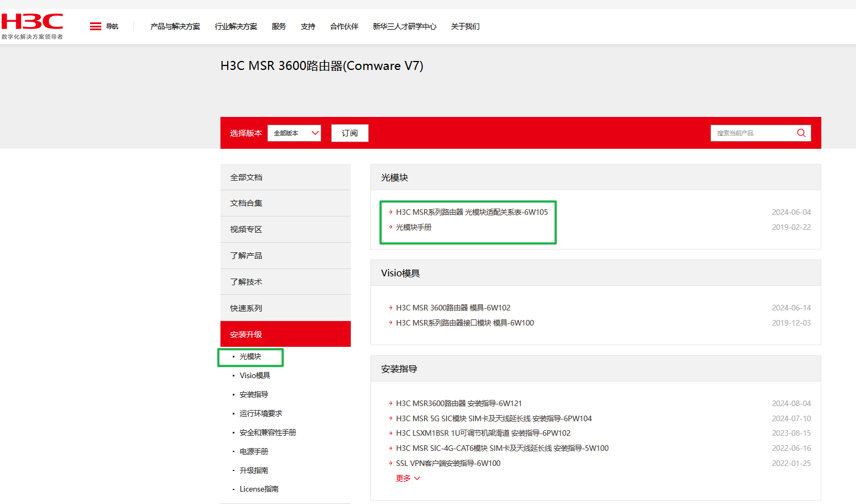The image size is (856, 504).
Task: Open 支持 menu
Action: click(308, 26)
